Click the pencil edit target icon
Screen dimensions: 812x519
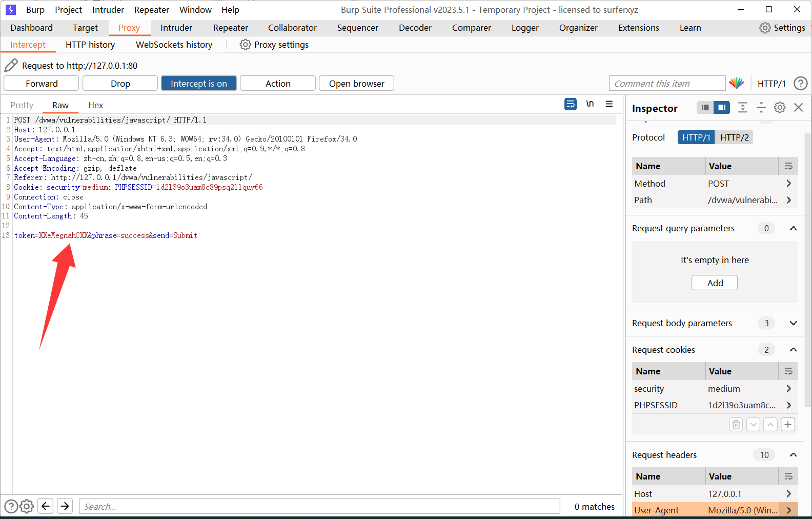point(11,65)
